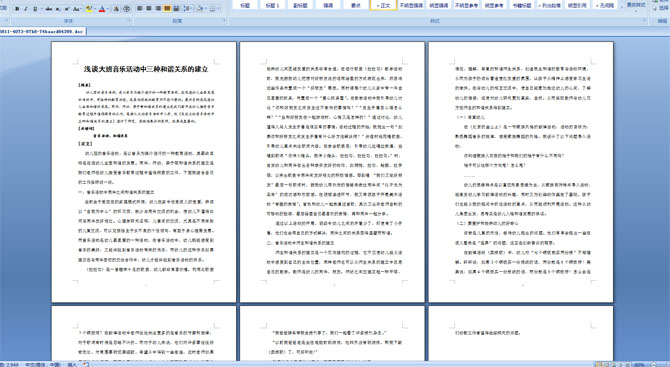Expand the paragraph dialog launcher
Viewport: 670px width, 367px height.
[x=224, y=20]
